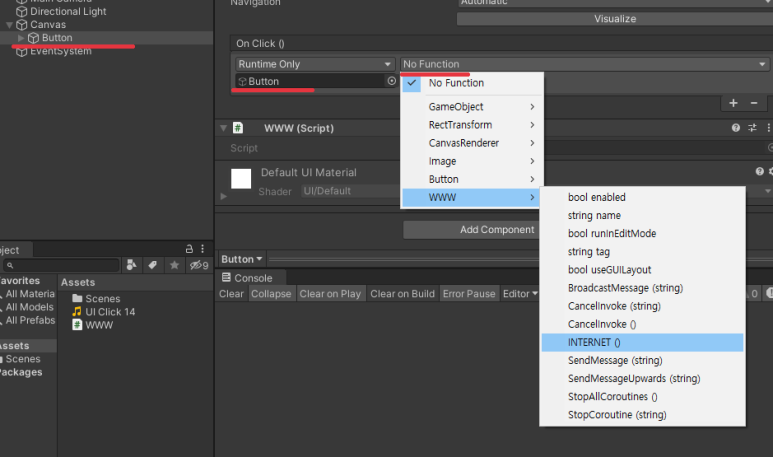
Task: Choose bool enabled property
Action: (x=642, y=197)
